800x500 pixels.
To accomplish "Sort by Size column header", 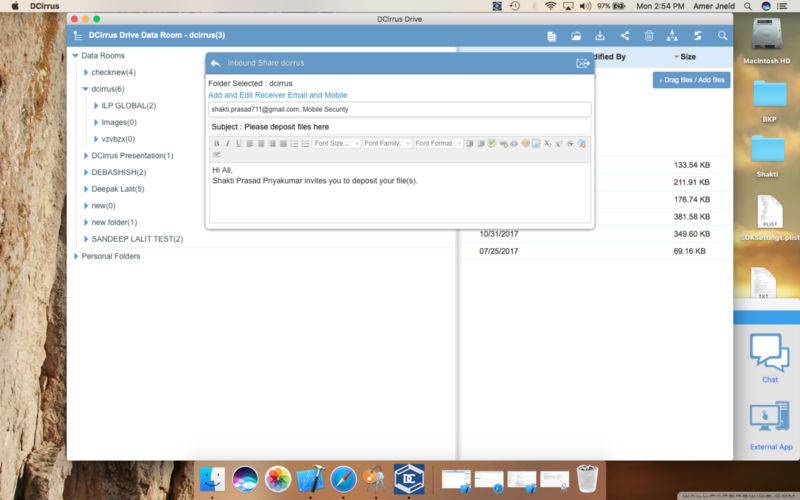I will point(687,57).
